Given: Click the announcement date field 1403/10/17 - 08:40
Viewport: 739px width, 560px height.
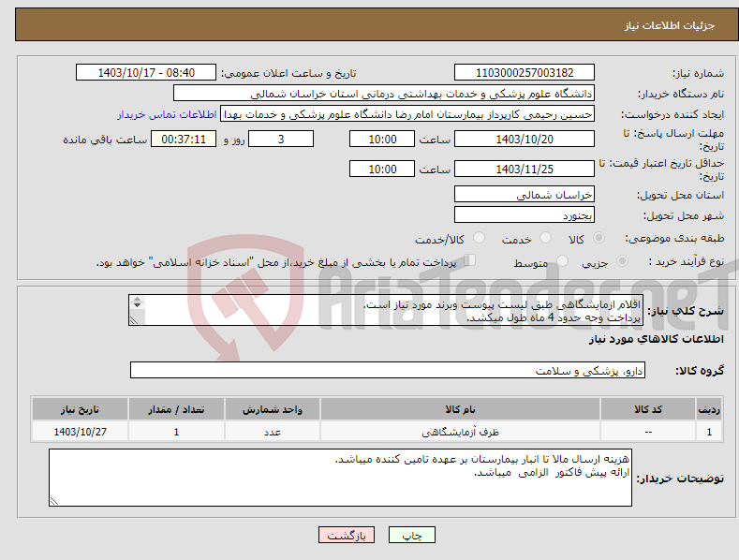Looking at the screenshot, I should point(146,73).
